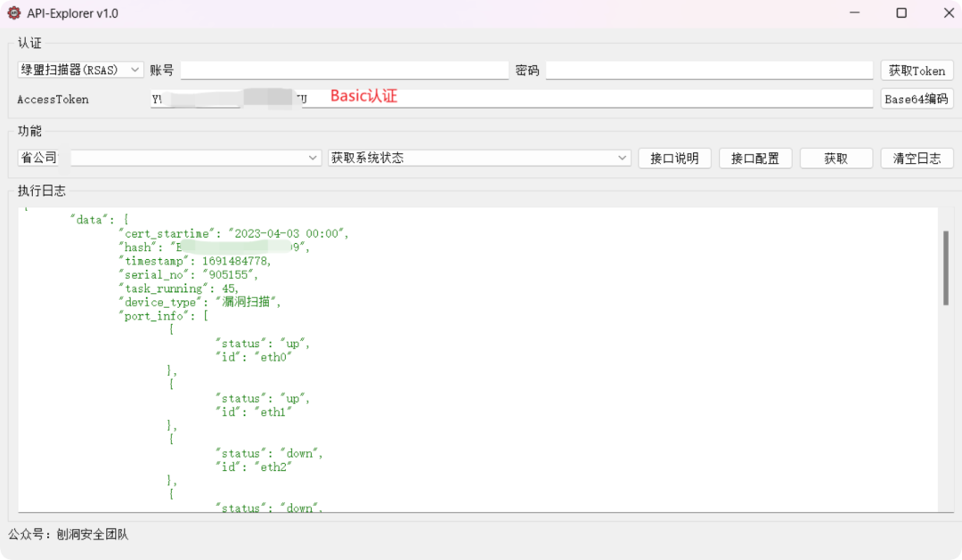The height and width of the screenshot is (560, 962).
Task: Click the "device_type": "漏洞扫描" line
Action: [x=200, y=302]
